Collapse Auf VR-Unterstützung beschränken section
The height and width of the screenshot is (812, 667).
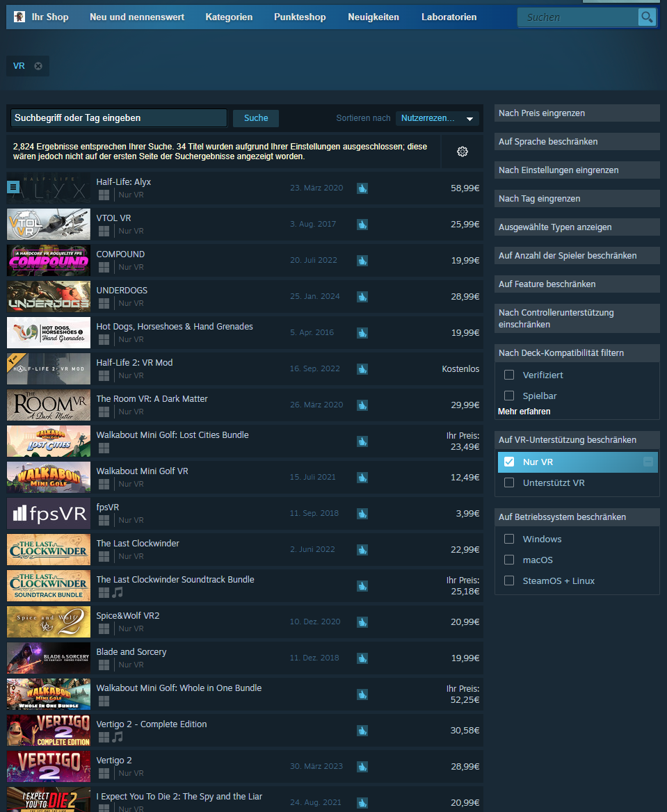click(577, 439)
